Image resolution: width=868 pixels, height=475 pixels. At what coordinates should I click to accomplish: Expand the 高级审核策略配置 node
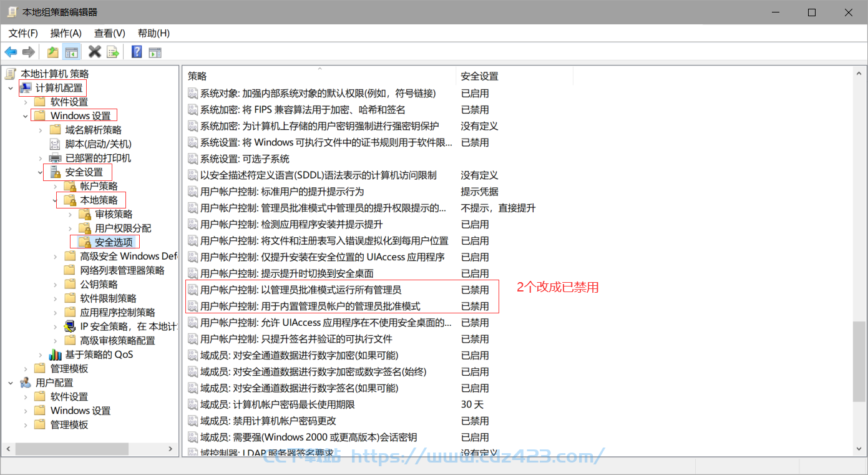pos(56,340)
